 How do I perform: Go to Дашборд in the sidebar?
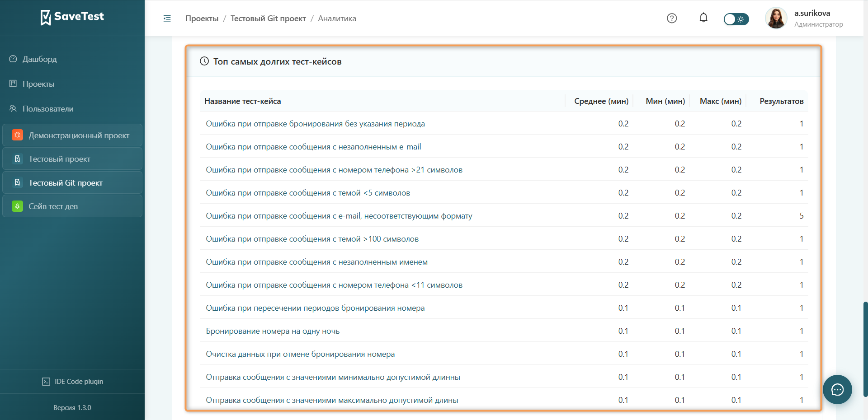[40, 59]
